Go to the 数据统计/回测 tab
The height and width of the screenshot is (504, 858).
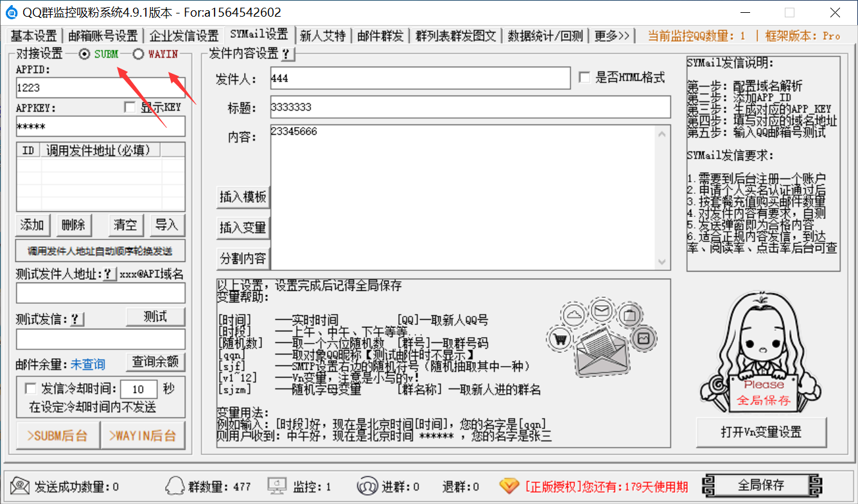[546, 36]
